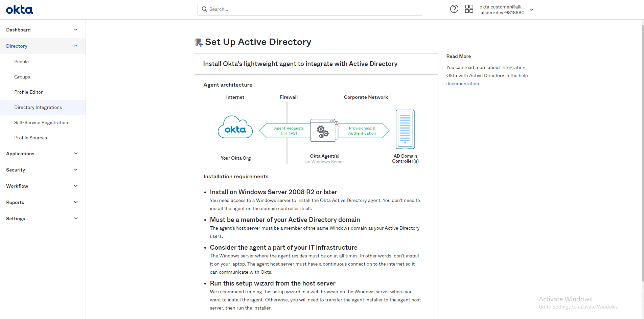
Task: Click the Set Up Active Directory title icon
Action: [199, 42]
